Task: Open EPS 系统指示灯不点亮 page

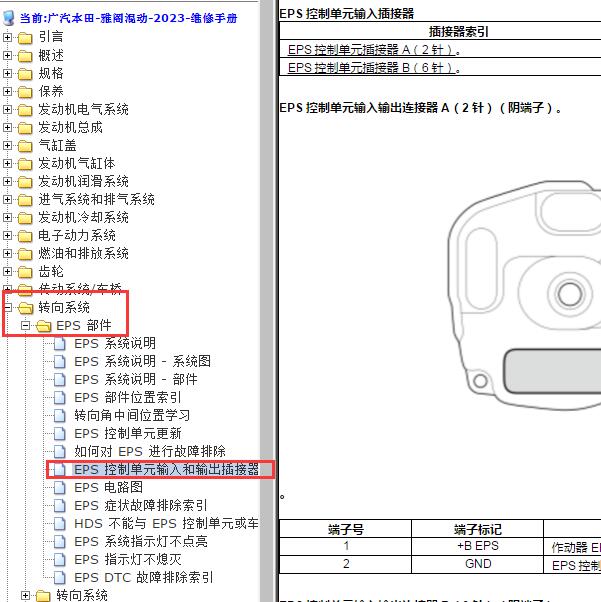Action: pos(141,542)
